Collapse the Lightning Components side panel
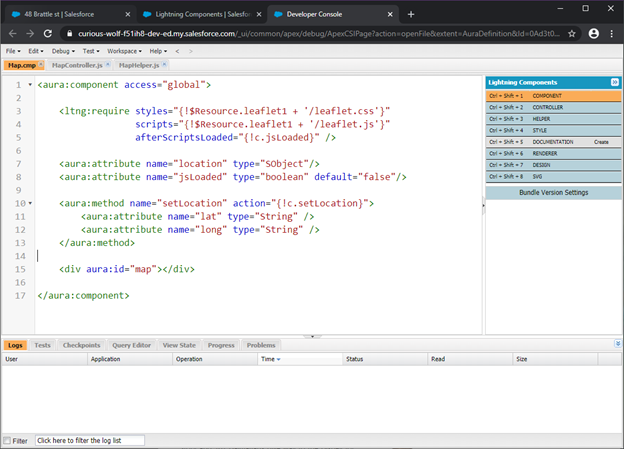 coord(614,82)
